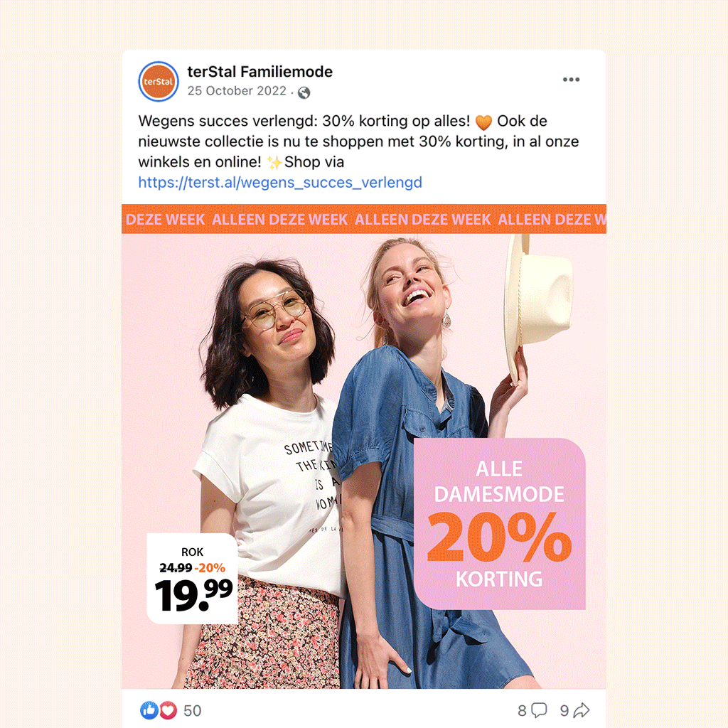Click the share arrow icon
Image resolution: width=728 pixels, height=728 pixels.
[x=582, y=710]
